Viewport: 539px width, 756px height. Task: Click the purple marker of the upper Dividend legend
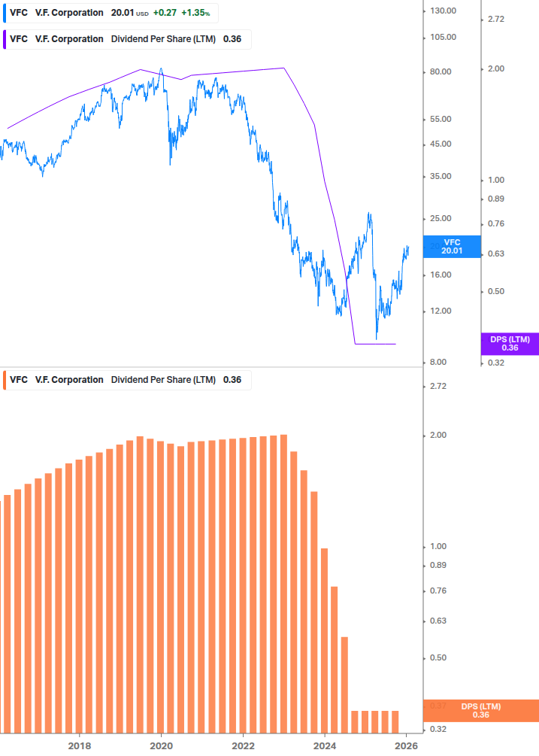tap(3, 39)
